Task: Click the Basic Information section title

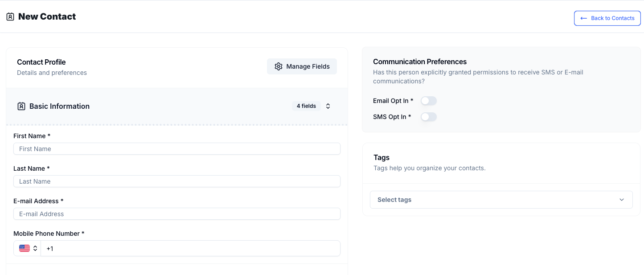Action: pyautogui.click(x=59, y=106)
